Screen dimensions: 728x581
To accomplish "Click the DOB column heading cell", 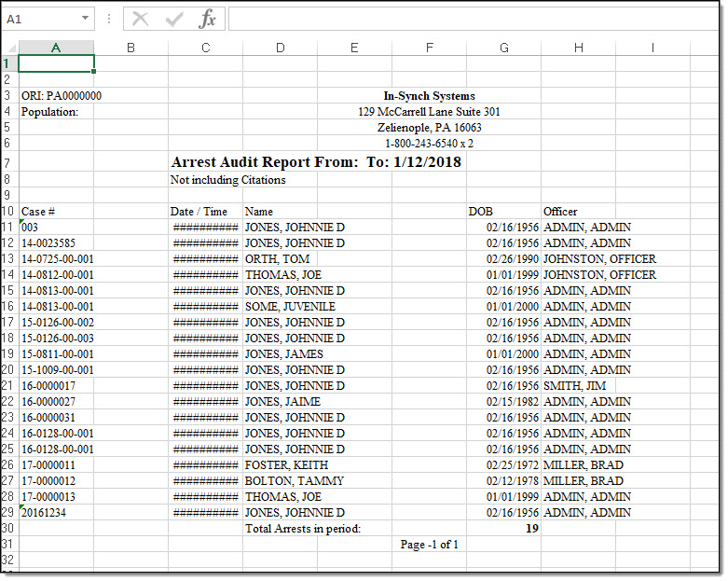I will tap(480, 212).
